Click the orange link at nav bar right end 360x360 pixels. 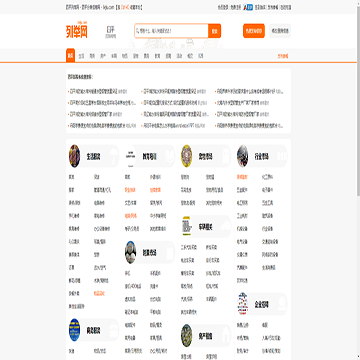(x=283, y=56)
